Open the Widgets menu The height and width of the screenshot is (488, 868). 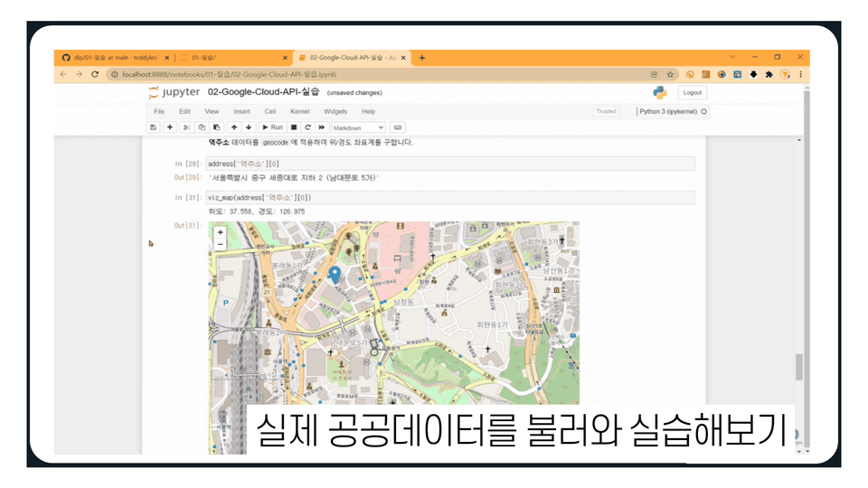coord(335,111)
